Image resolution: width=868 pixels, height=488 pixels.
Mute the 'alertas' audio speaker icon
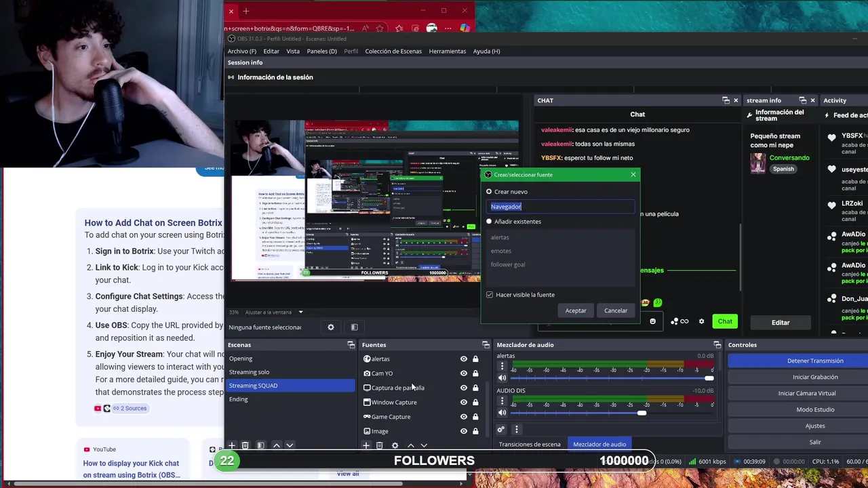[x=502, y=378]
